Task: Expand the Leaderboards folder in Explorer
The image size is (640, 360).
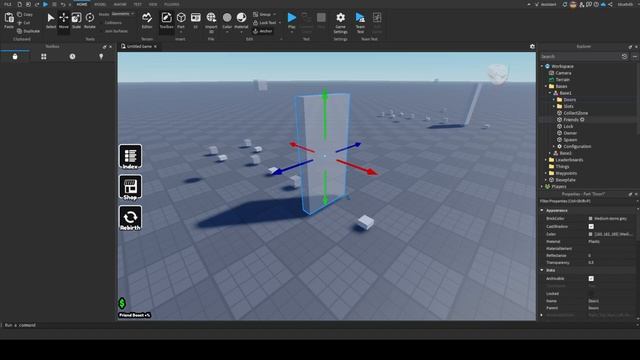Action: [546, 160]
